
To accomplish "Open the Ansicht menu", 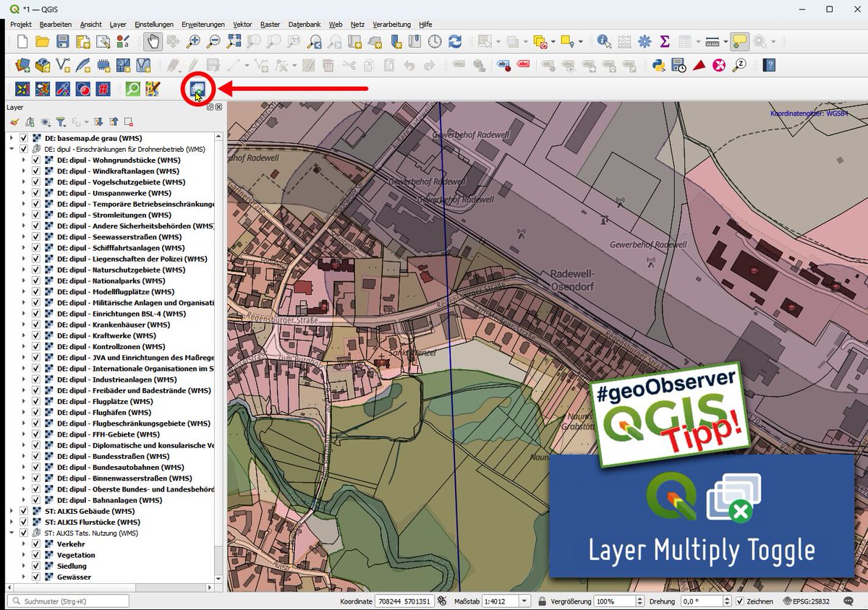I will [x=91, y=24].
